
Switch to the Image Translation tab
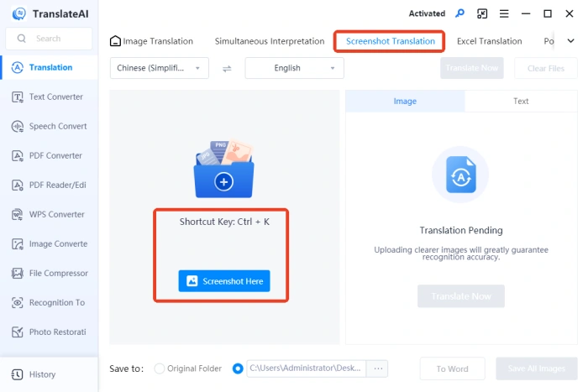[x=158, y=41]
